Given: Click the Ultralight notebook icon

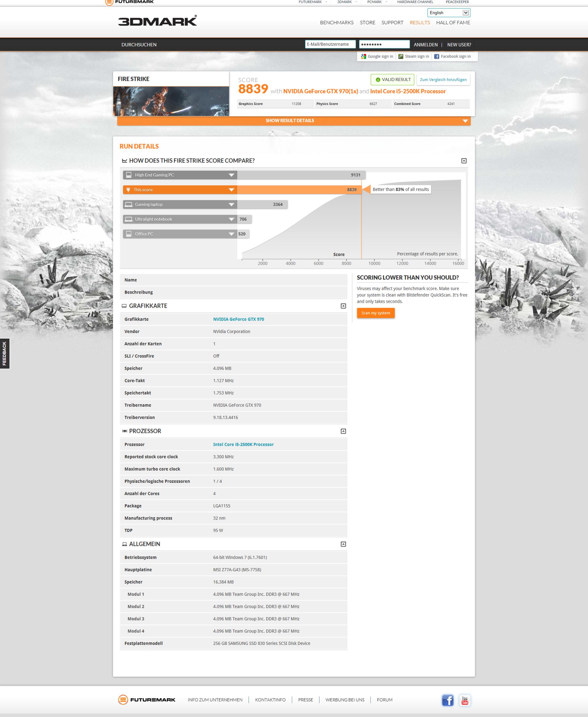Looking at the screenshot, I should (x=129, y=219).
